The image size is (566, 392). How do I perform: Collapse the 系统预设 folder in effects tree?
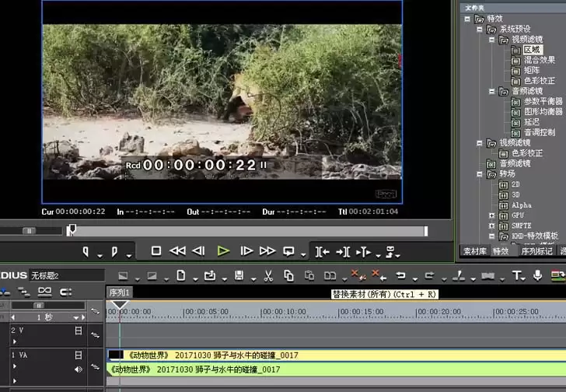pos(480,30)
